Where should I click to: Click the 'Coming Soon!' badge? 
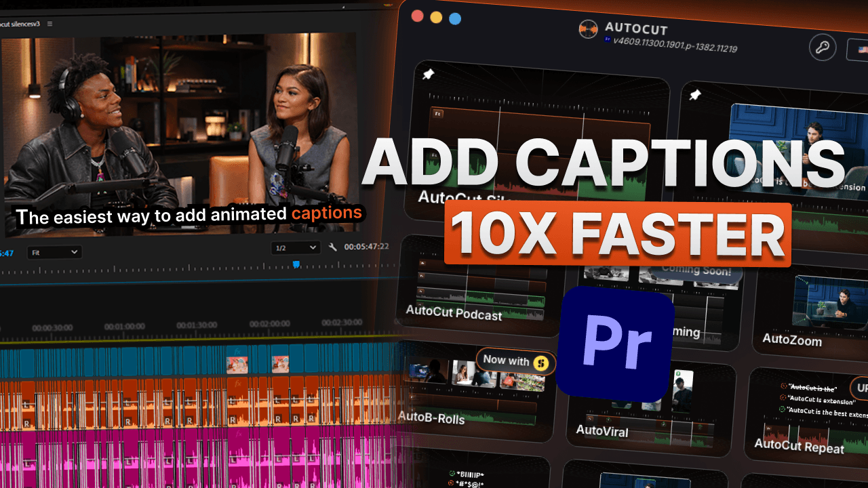point(696,272)
